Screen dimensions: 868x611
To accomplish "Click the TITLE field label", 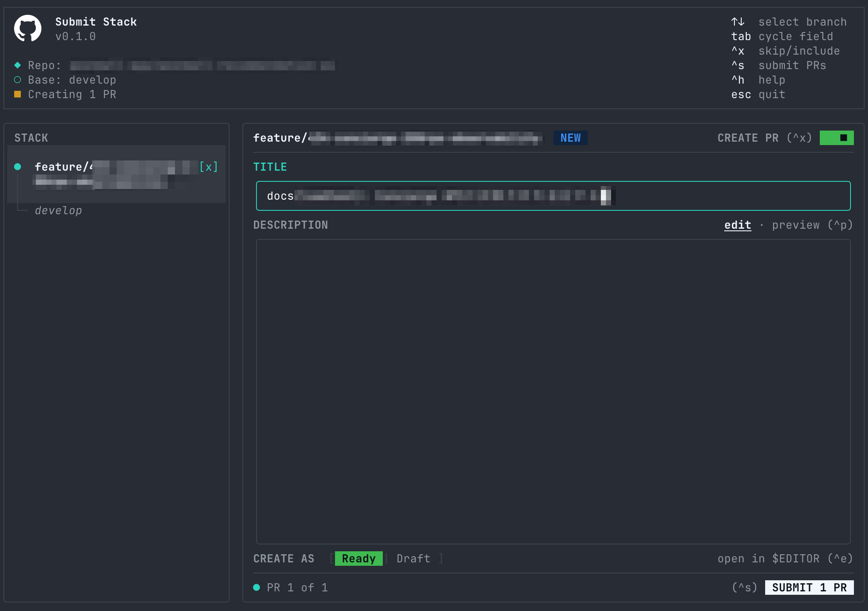I will pyautogui.click(x=270, y=167).
